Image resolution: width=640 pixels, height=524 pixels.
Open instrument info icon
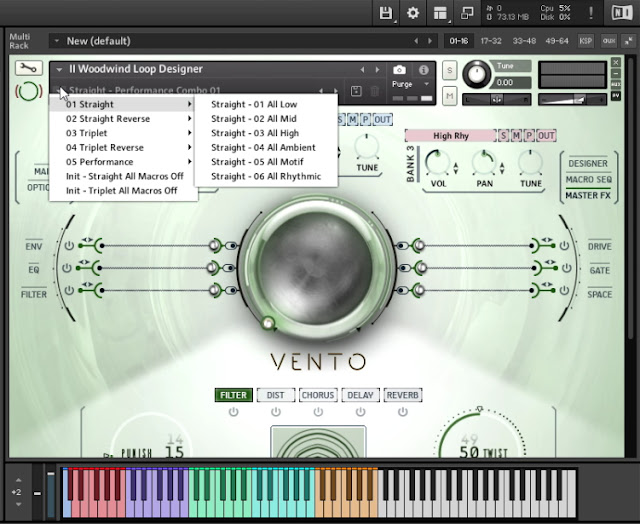[x=424, y=70]
